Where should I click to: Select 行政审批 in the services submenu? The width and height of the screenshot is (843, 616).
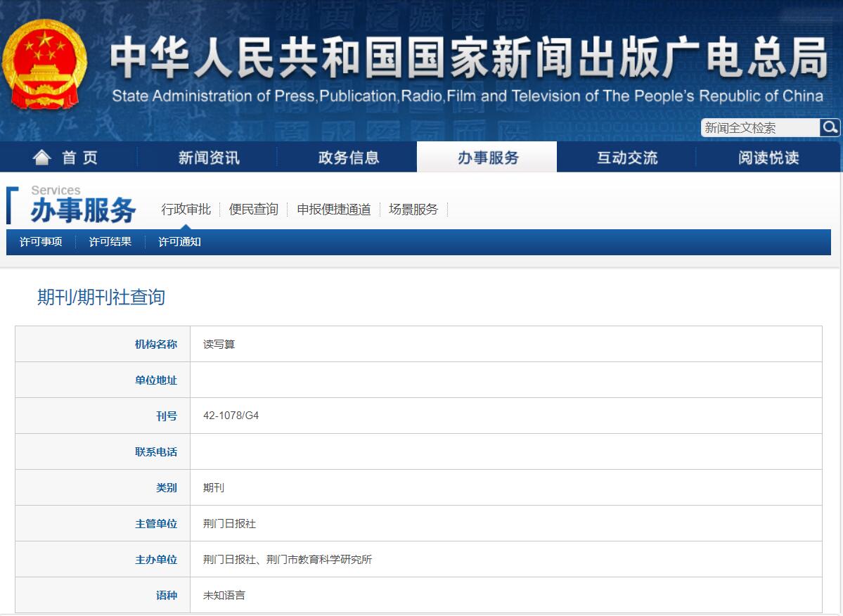(186, 209)
